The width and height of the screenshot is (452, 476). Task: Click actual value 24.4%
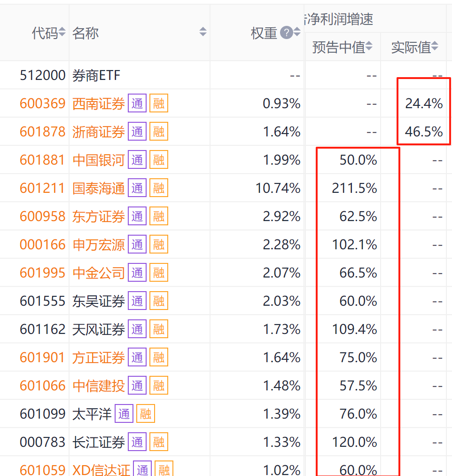(424, 103)
